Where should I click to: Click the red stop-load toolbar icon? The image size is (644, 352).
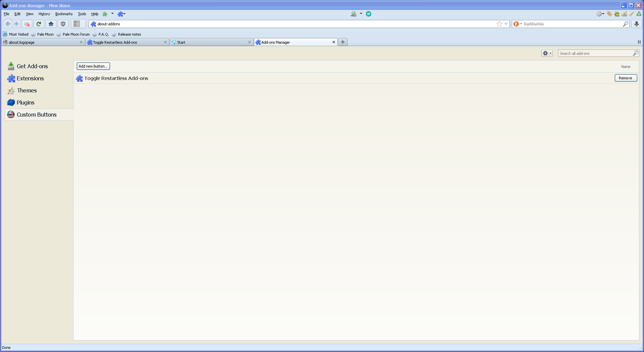(x=27, y=24)
